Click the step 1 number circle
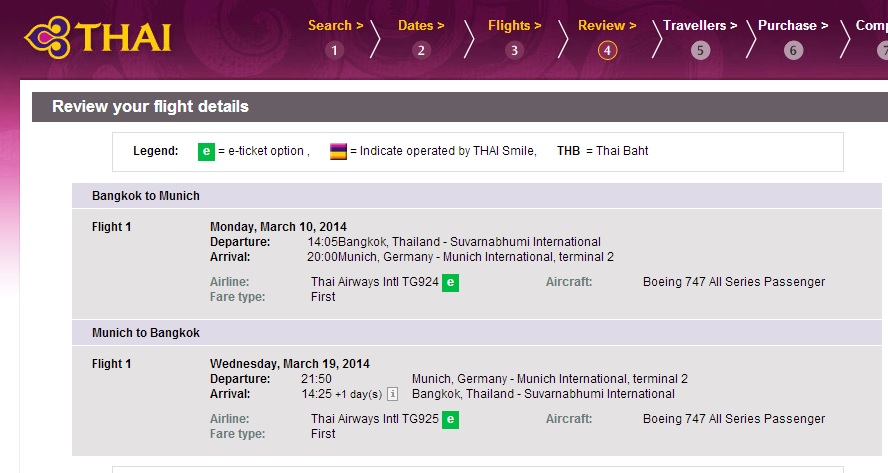This screenshot has height=473, width=888. coord(335,51)
